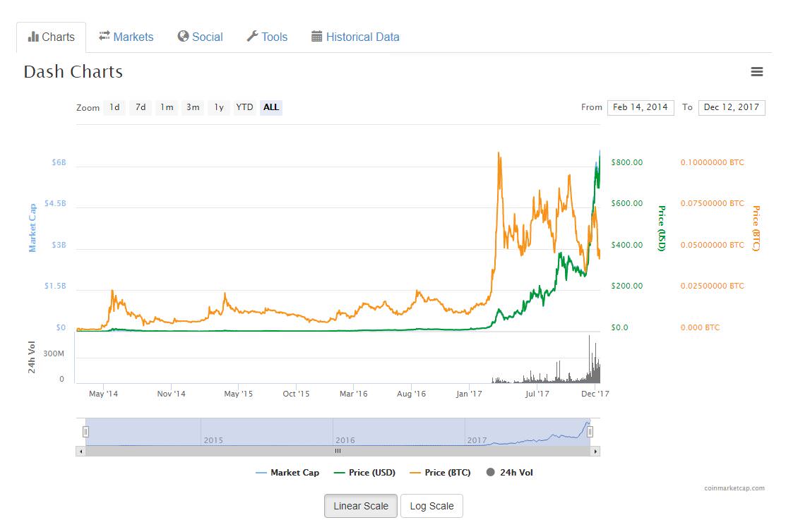Go to the Social tab
The image size is (810, 532).
point(200,37)
